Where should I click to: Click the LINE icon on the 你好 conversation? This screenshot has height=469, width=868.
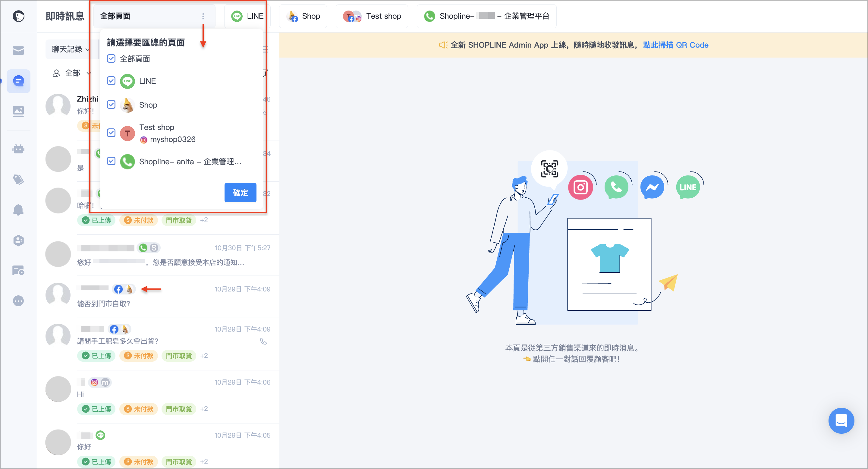click(100, 435)
